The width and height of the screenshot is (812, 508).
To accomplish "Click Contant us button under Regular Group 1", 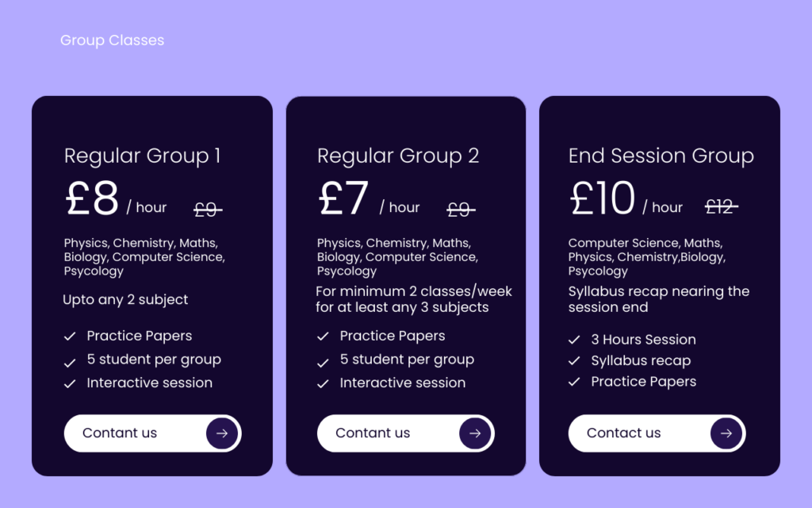I will coord(153,433).
